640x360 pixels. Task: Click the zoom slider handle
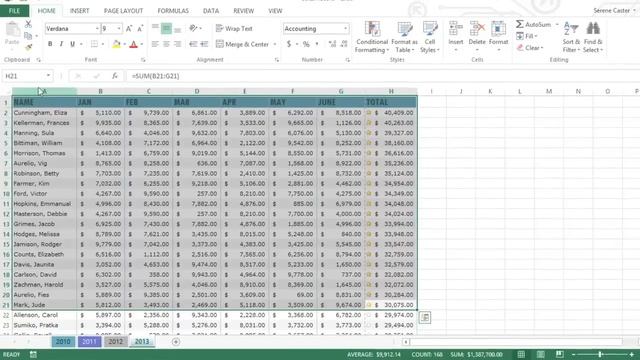[x=600, y=354]
